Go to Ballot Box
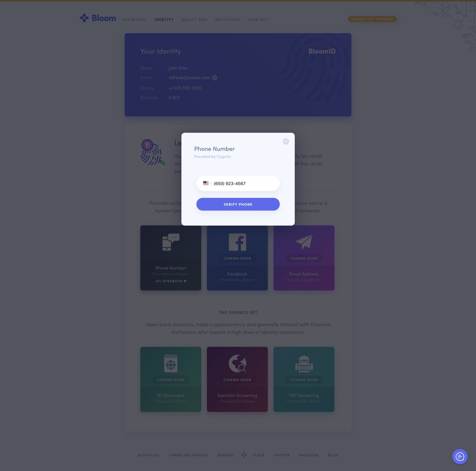This screenshot has width=476, height=471. tap(194, 19)
